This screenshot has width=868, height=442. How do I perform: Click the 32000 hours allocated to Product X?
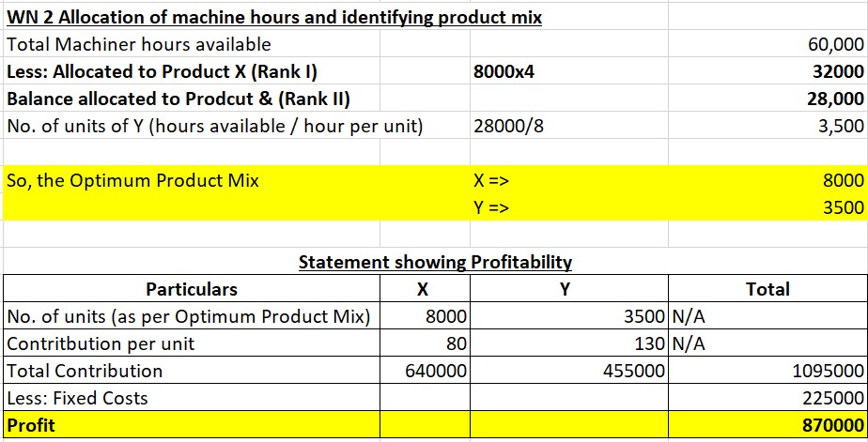pos(837,71)
